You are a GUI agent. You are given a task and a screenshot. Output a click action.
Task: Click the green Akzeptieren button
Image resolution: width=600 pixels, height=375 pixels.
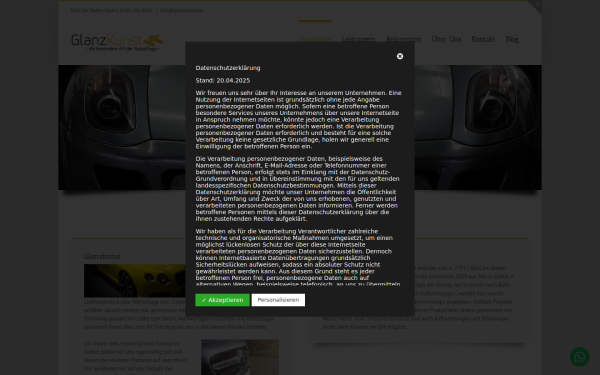pyautogui.click(x=222, y=300)
